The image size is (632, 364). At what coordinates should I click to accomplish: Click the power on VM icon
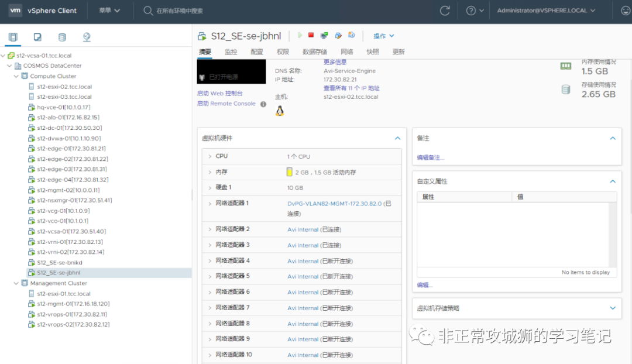tap(300, 36)
